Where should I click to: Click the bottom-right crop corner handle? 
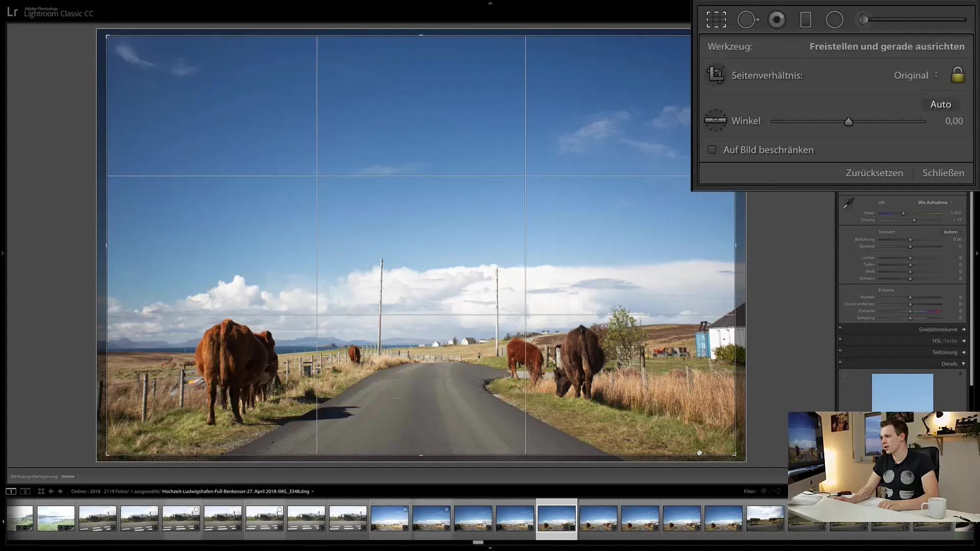point(734,454)
